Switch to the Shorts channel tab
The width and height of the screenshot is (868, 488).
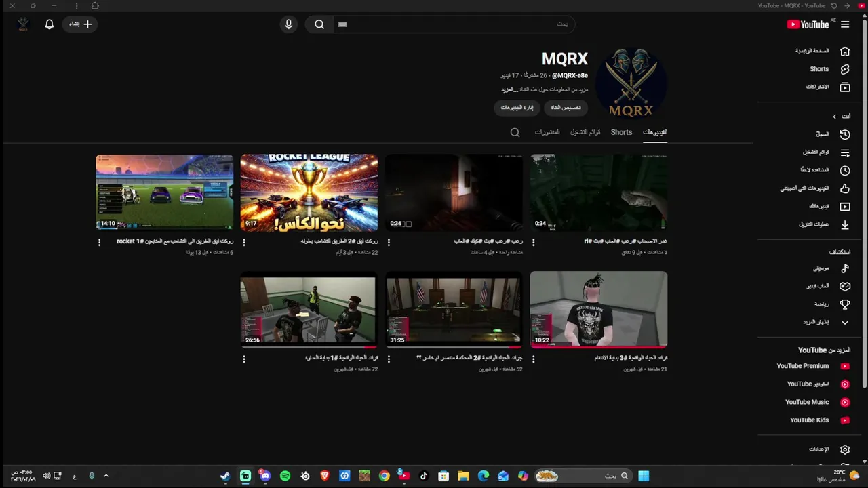pos(621,132)
